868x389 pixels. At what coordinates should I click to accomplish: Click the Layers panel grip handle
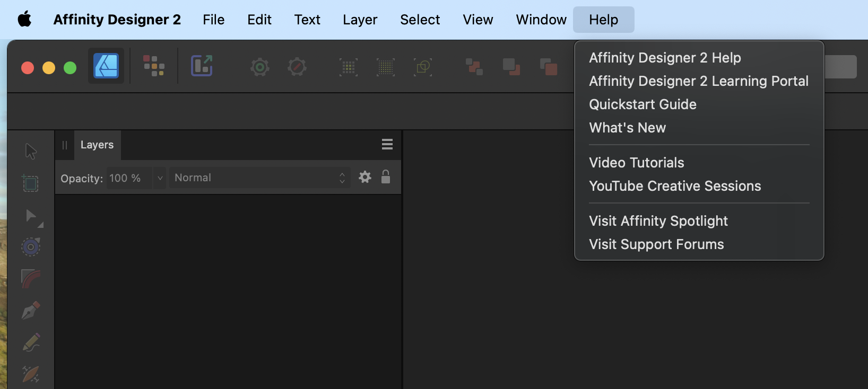(65, 145)
